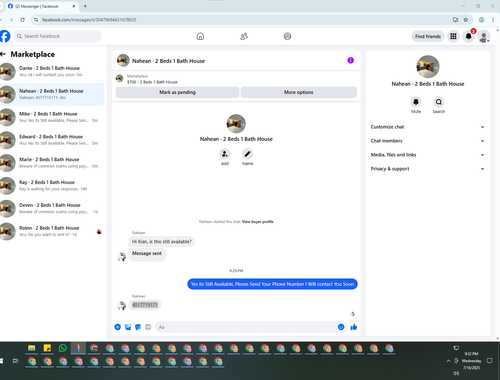Click the chat header listing thumbnail

click(123, 60)
